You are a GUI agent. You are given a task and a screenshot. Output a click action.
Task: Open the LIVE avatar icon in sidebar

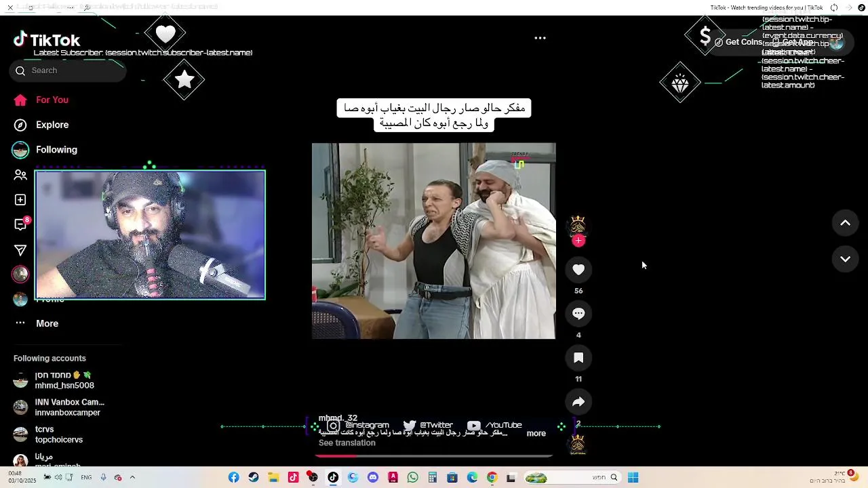tap(20, 274)
